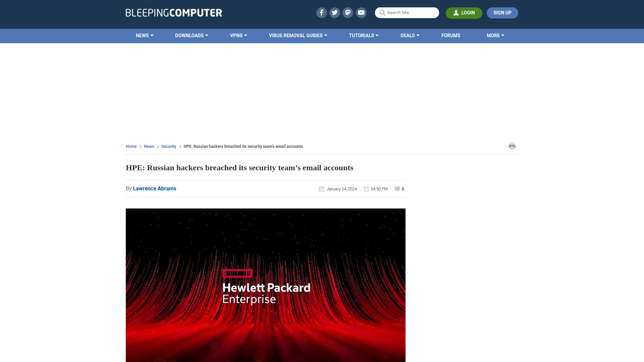This screenshot has width=644, height=362.
Task: Open the YouTube social icon link
Action: click(x=361, y=12)
